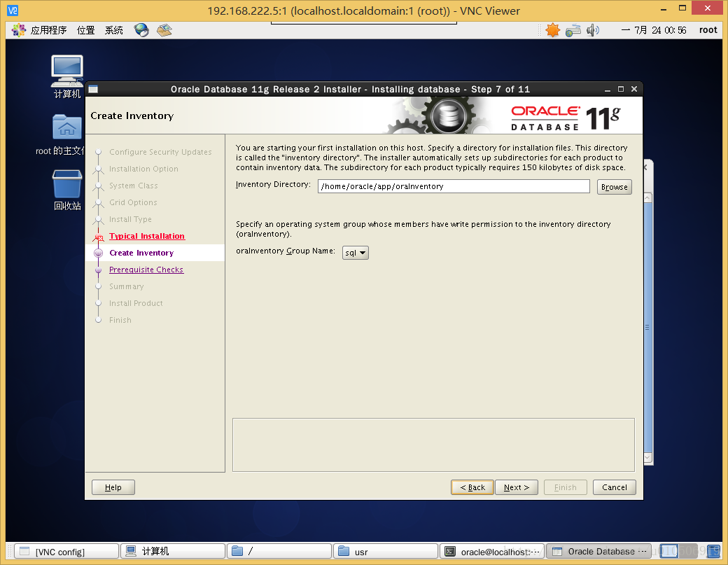The image size is (728, 565).
Task: Click the Configure Security Updates step
Action: click(160, 152)
